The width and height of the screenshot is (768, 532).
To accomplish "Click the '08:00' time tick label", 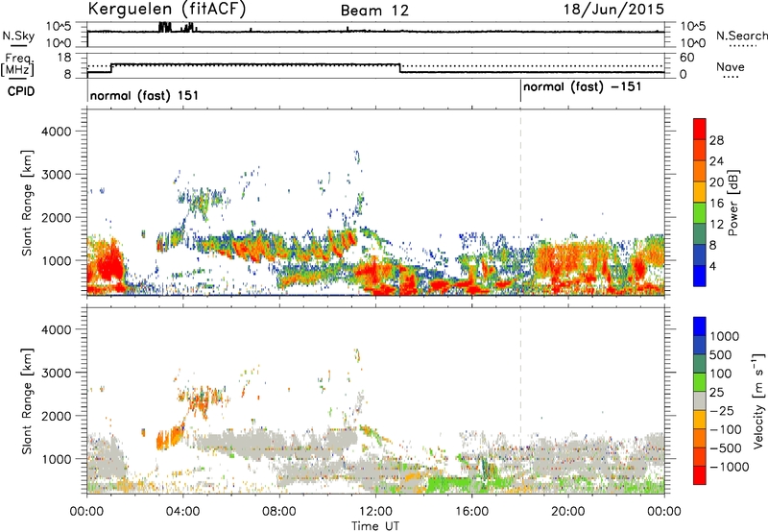I will 279,512.
